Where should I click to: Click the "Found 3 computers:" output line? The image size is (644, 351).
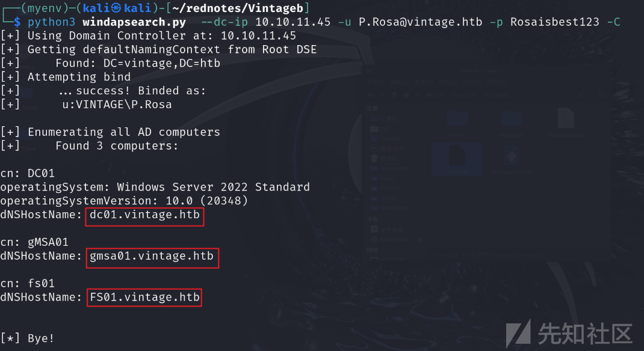pyautogui.click(x=117, y=146)
